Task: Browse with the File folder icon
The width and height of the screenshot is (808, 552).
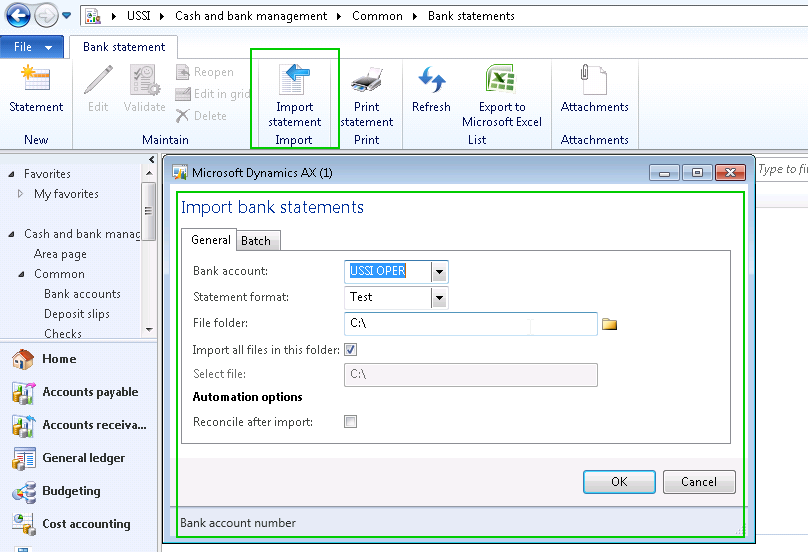Action: [x=609, y=324]
